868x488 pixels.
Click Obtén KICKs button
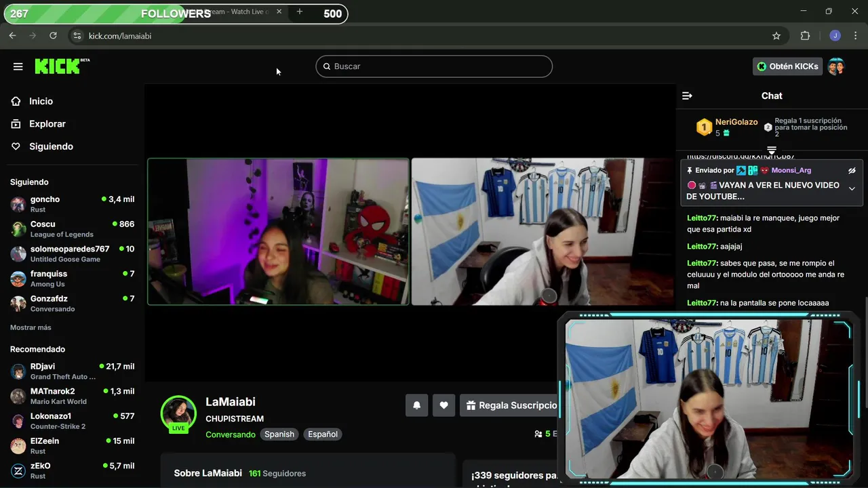pos(787,66)
